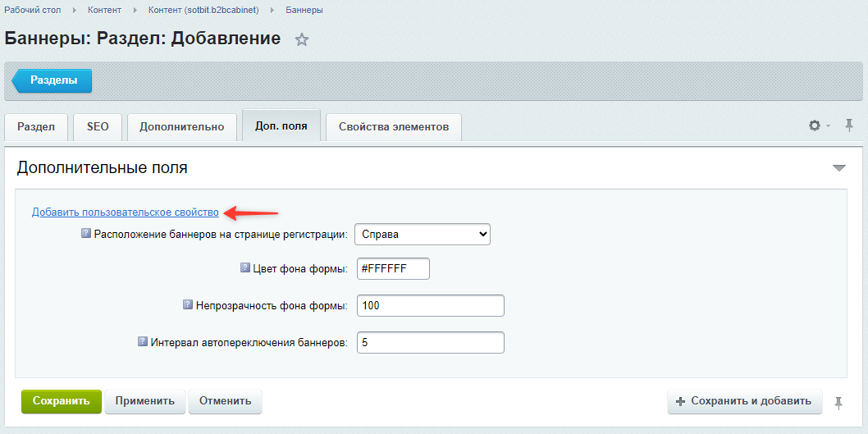
Task: Focus the auto-switch interval field
Action: [431, 343]
